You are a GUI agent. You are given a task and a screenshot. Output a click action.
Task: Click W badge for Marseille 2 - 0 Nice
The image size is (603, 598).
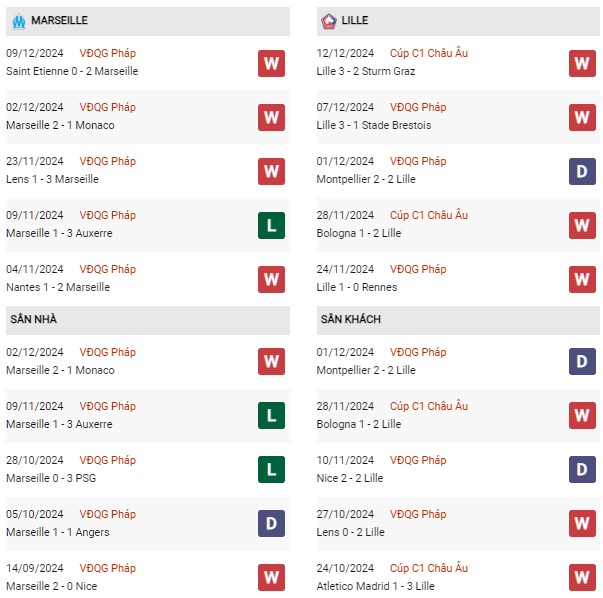(272, 577)
